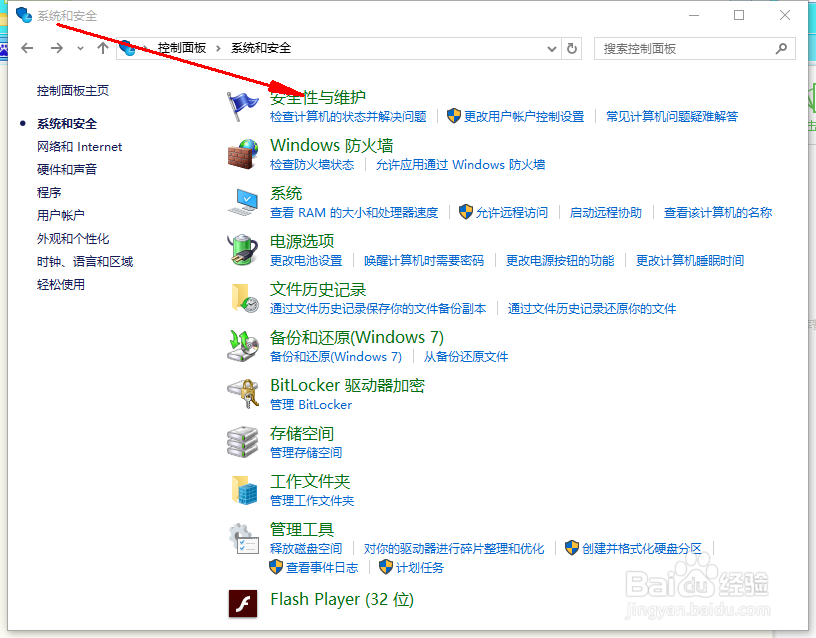Click the Security and Maintenance flag icon
This screenshot has height=638, width=816.
click(x=242, y=106)
